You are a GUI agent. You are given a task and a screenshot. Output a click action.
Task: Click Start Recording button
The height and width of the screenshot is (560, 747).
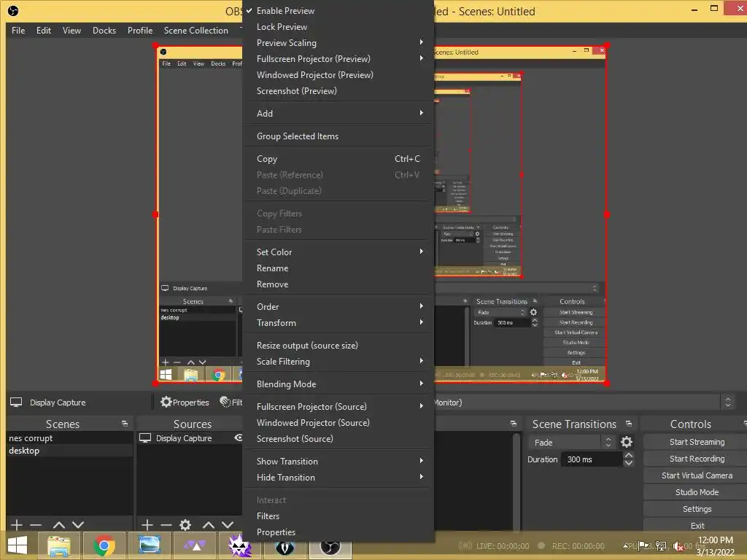(697, 459)
